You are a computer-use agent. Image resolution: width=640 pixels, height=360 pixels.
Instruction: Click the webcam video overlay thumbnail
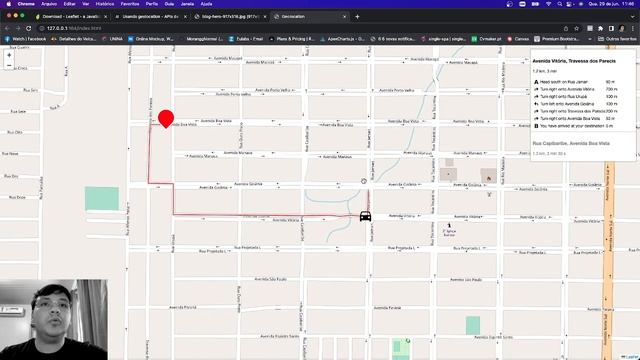(54, 320)
